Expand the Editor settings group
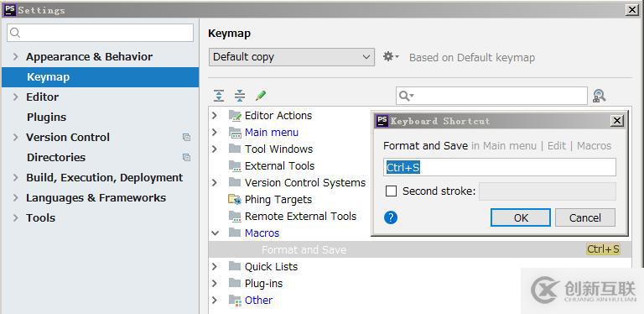 [x=16, y=97]
